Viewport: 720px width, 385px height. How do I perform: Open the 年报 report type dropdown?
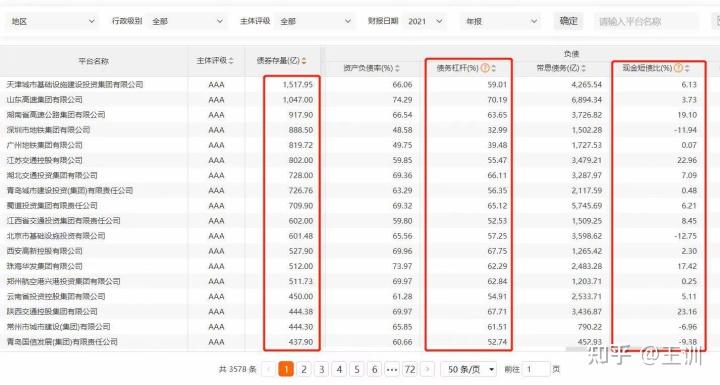pos(501,21)
